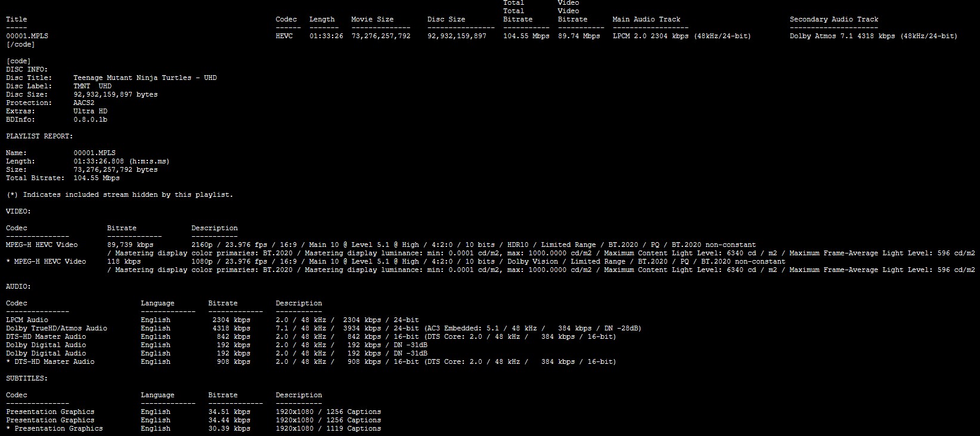Screen dimensions: 980x436
Task: Click the Dolby TrueHD/Atmos Audio codec entry
Action: pos(57,328)
